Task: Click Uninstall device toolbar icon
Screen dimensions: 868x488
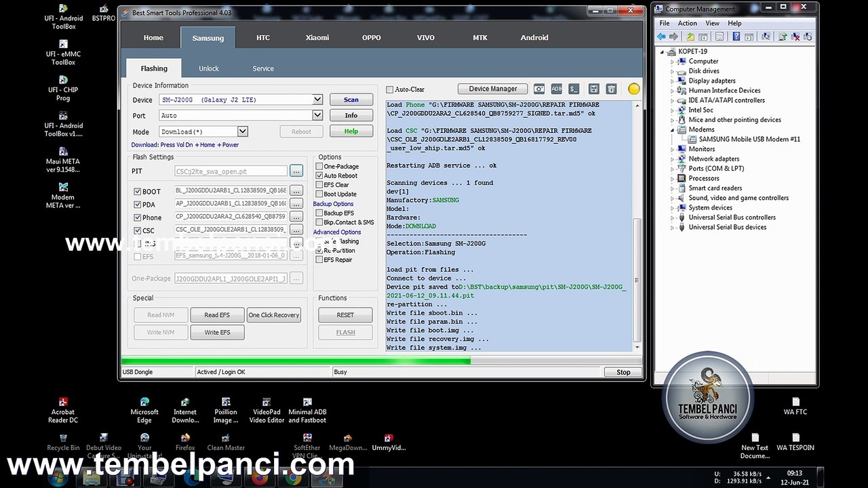Action: (795, 37)
